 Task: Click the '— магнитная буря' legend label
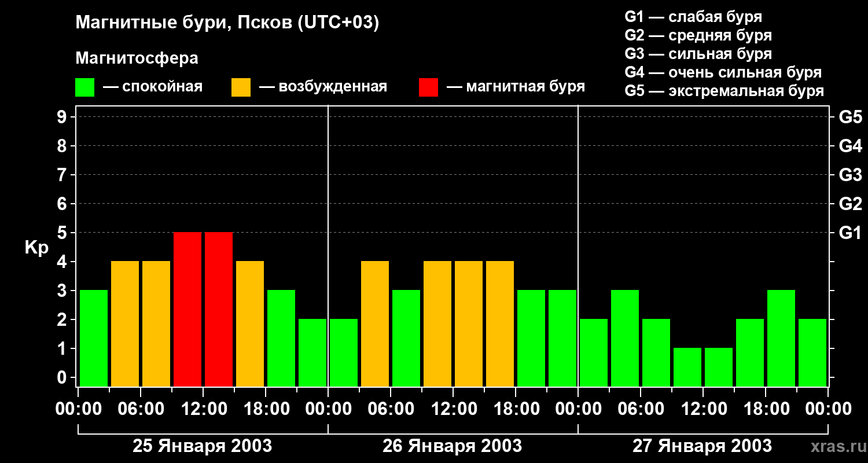tap(516, 87)
